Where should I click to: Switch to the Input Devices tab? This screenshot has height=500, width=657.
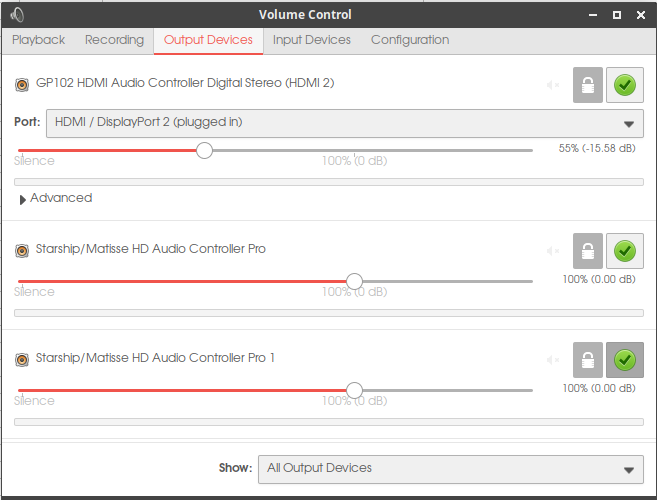point(311,40)
